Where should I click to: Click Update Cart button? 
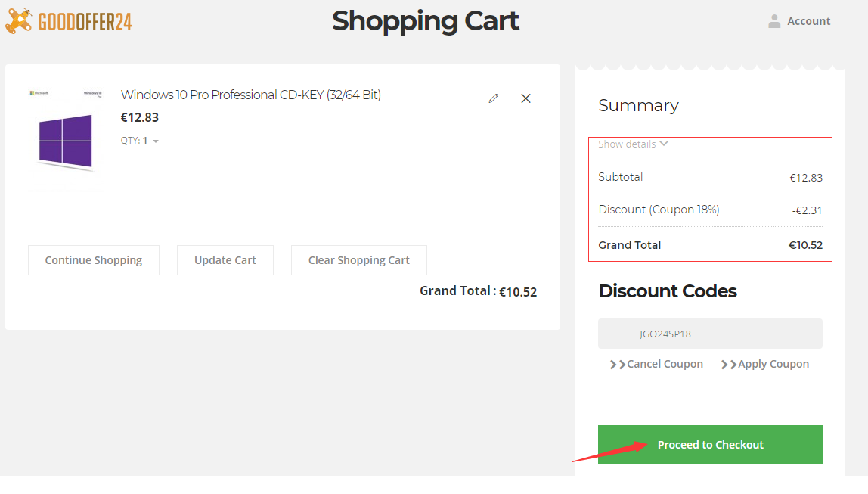(225, 260)
